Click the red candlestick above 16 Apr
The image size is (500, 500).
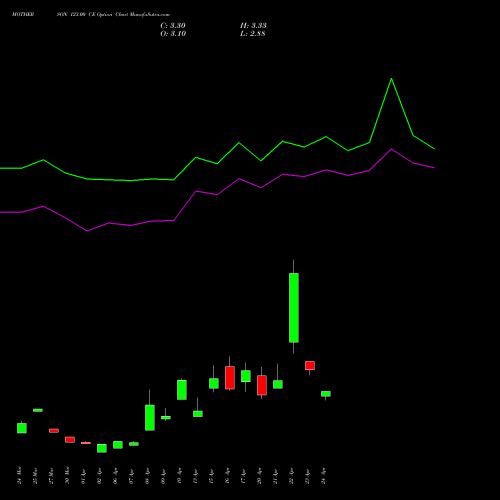[230, 377]
